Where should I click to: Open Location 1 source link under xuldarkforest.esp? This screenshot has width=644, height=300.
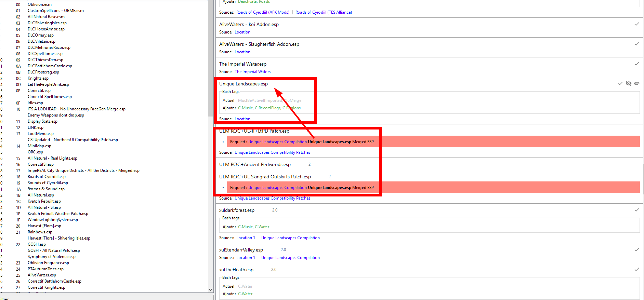click(246, 238)
